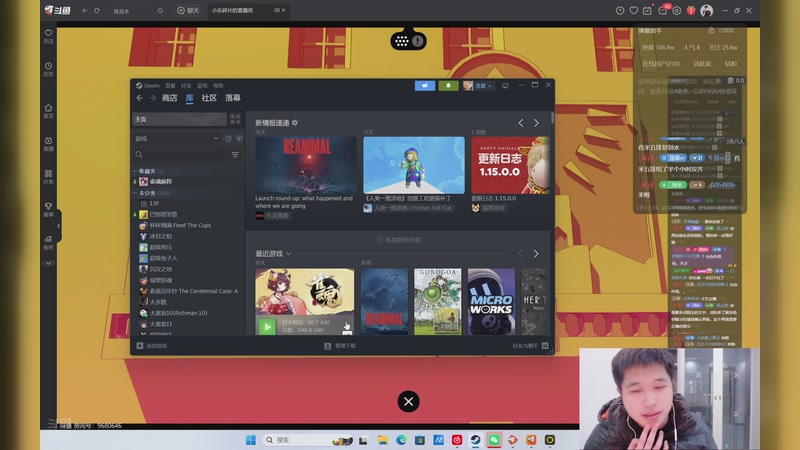Open Douyu message icon with red badge
The height and width of the screenshot is (450, 800).
click(663, 10)
